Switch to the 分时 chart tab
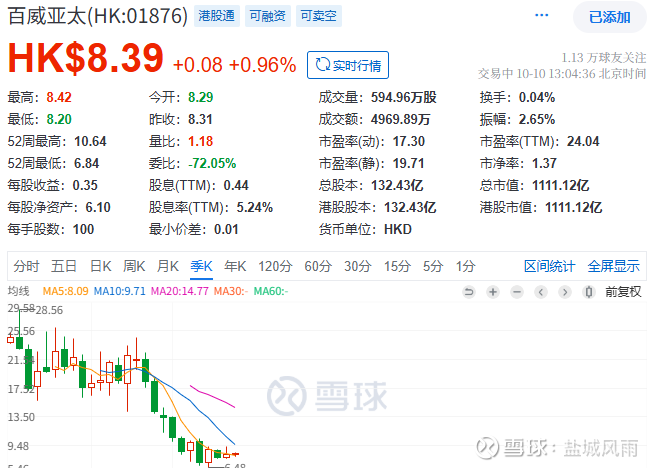Image resolution: width=658 pixels, height=468 pixels. 26,266
